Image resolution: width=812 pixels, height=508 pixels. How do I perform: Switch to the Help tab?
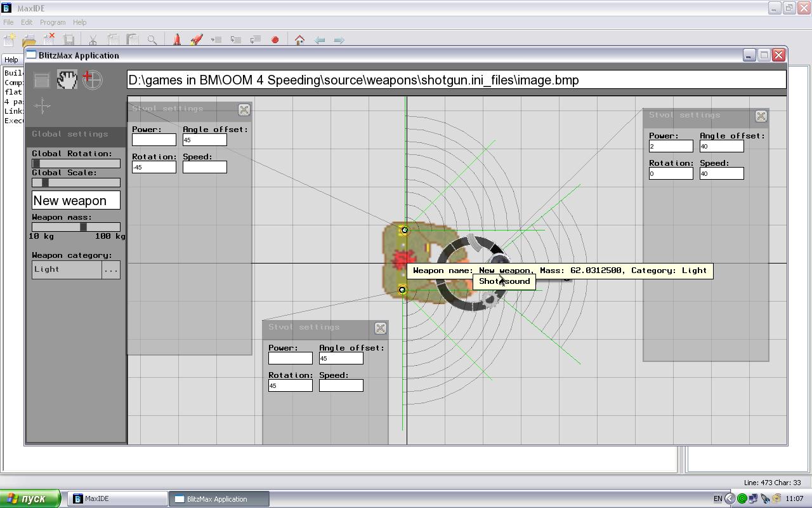(11, 60)
